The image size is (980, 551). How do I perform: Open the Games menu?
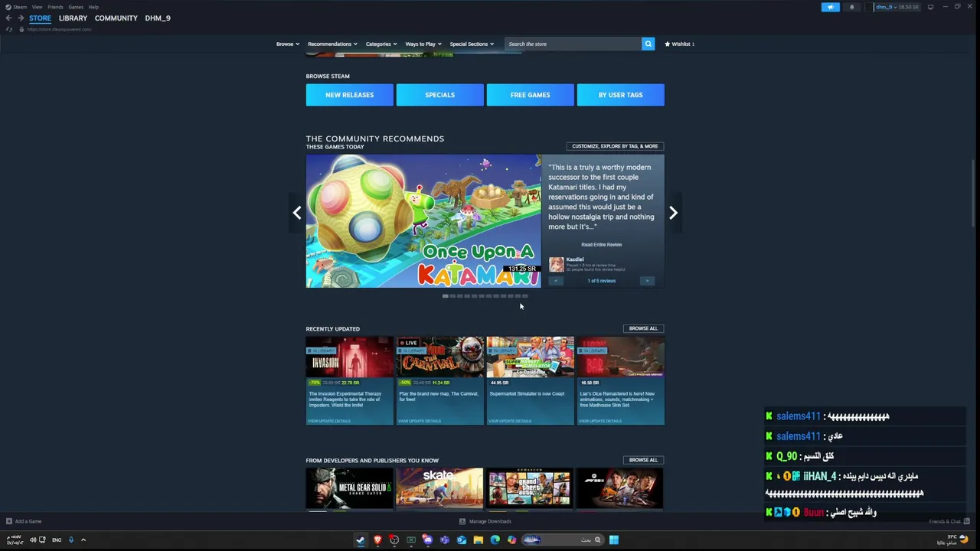pyautogui.click(x=76, y=7)
